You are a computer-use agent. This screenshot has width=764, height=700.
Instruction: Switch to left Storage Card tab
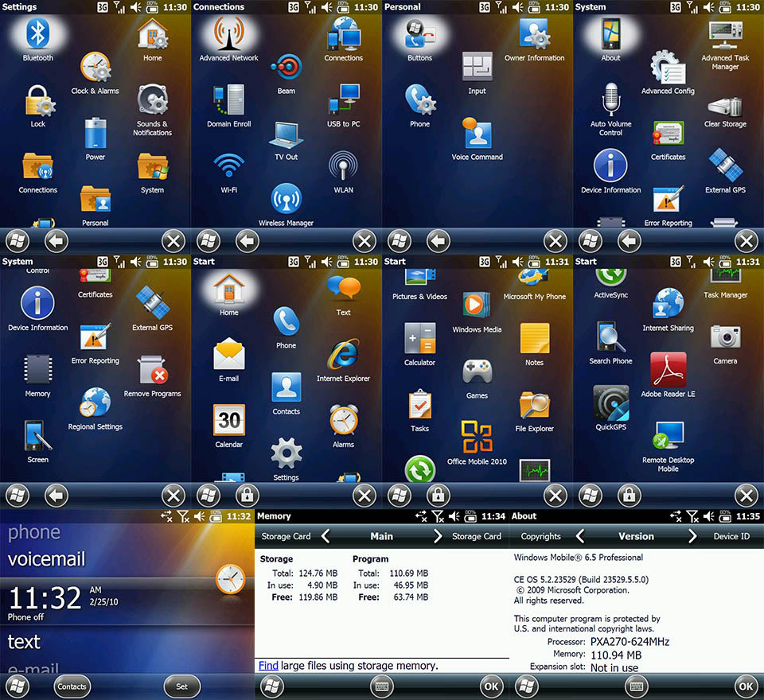[x=286, y=536]
